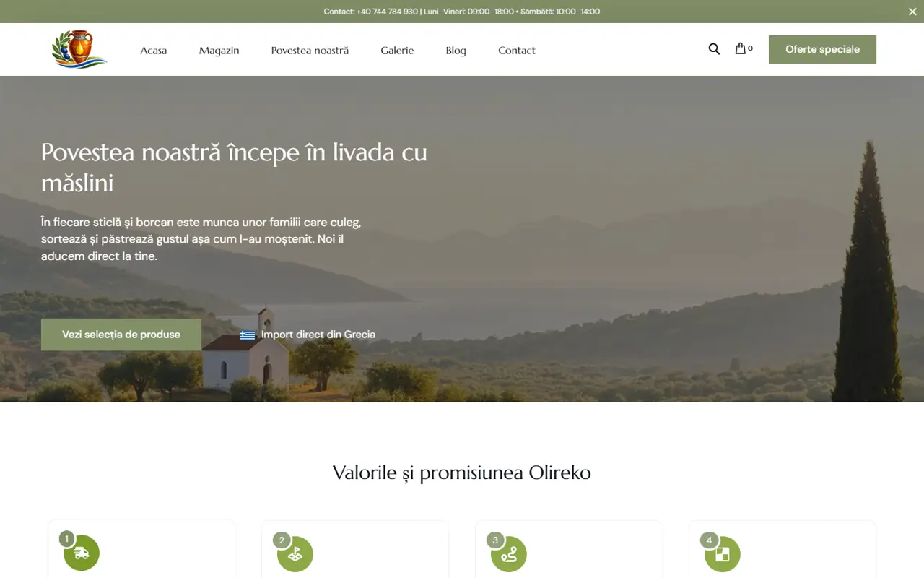Image resolution: width=924 pixels, height=578 pixels.
Task: Click the Oferte speciale button
Action: (x=822, y=49)
